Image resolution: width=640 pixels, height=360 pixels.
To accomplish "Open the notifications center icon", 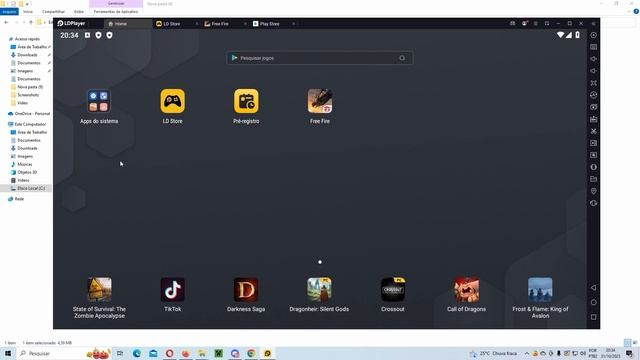I will click(629, 353).
